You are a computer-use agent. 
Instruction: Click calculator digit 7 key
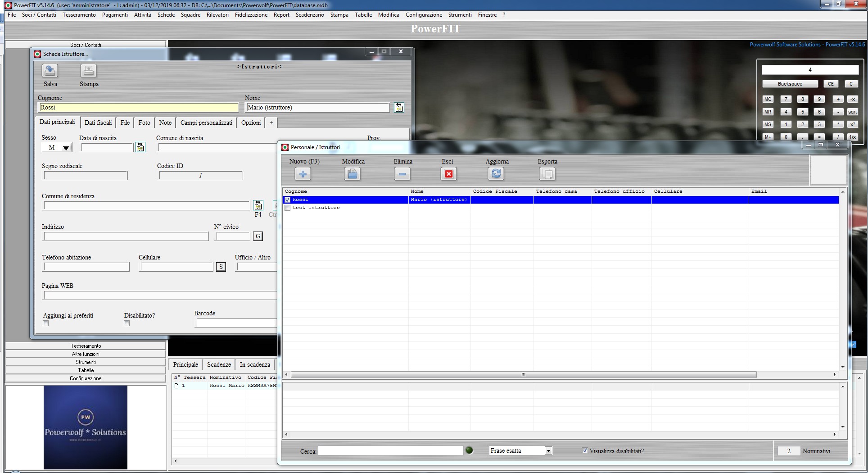click(786, 99)
